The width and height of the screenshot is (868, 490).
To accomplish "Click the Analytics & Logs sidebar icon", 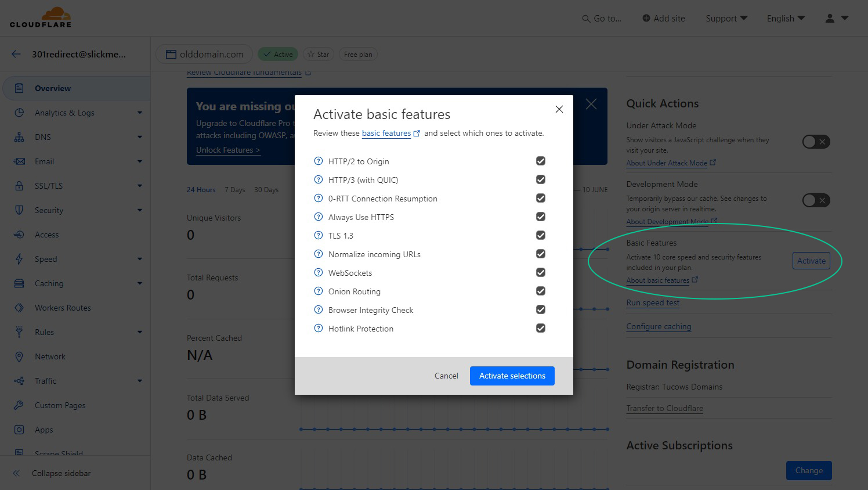I will point(19,113).
